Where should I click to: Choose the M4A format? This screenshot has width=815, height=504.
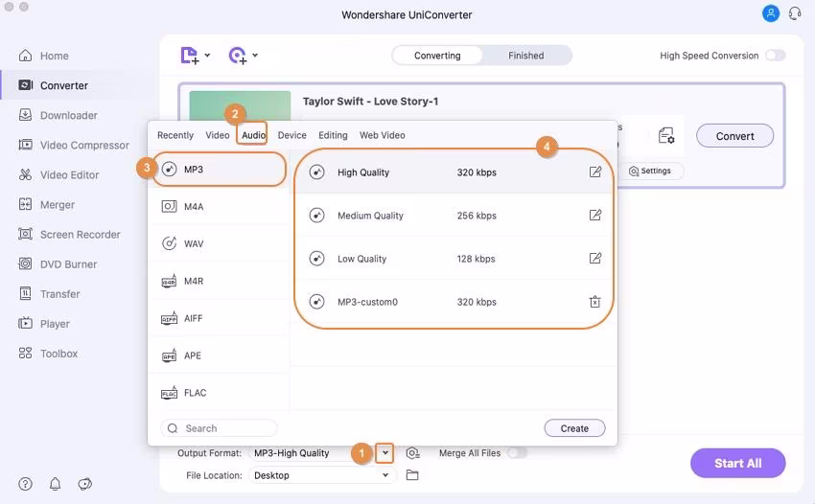pos(219,206)
